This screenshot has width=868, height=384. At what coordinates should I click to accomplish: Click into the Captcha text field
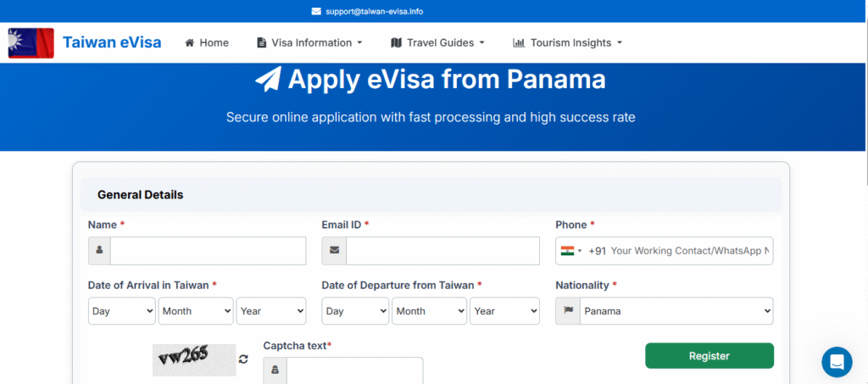click(354, 370)
